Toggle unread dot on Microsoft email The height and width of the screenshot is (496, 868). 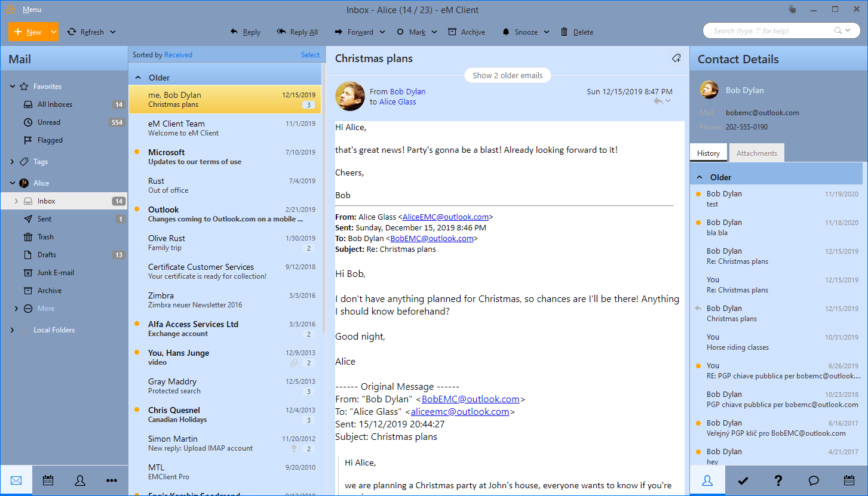137,152
